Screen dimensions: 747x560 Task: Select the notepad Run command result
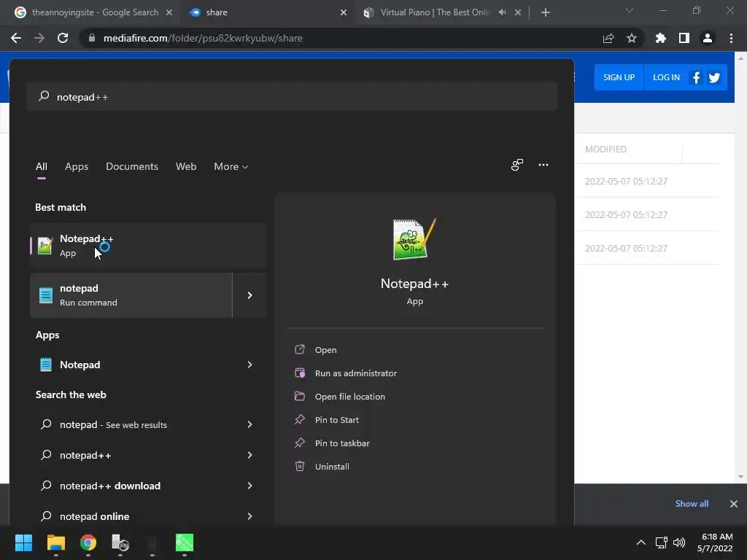pyautogui.click(x=131, y=295)
